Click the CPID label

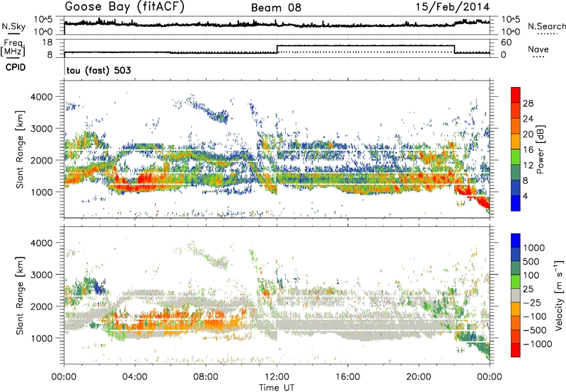[x=16, y=67]
